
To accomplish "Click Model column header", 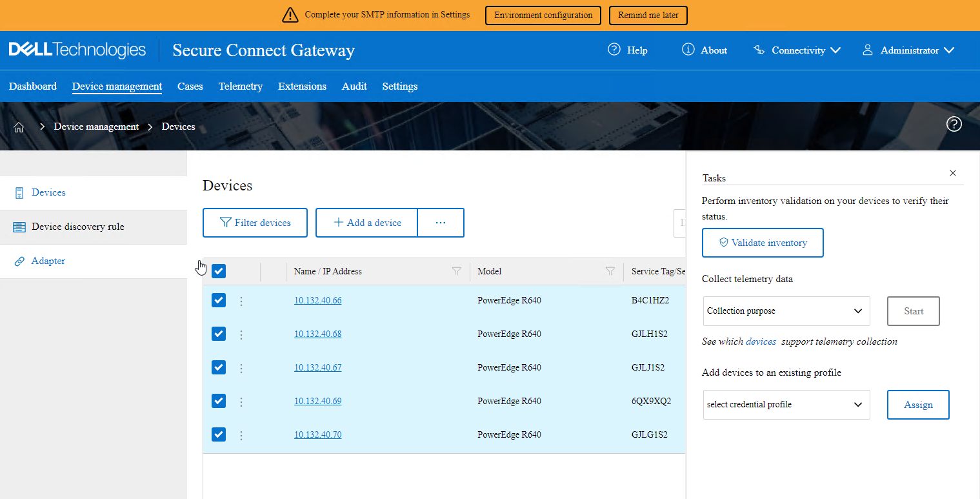I will click(x=490, y=272).
